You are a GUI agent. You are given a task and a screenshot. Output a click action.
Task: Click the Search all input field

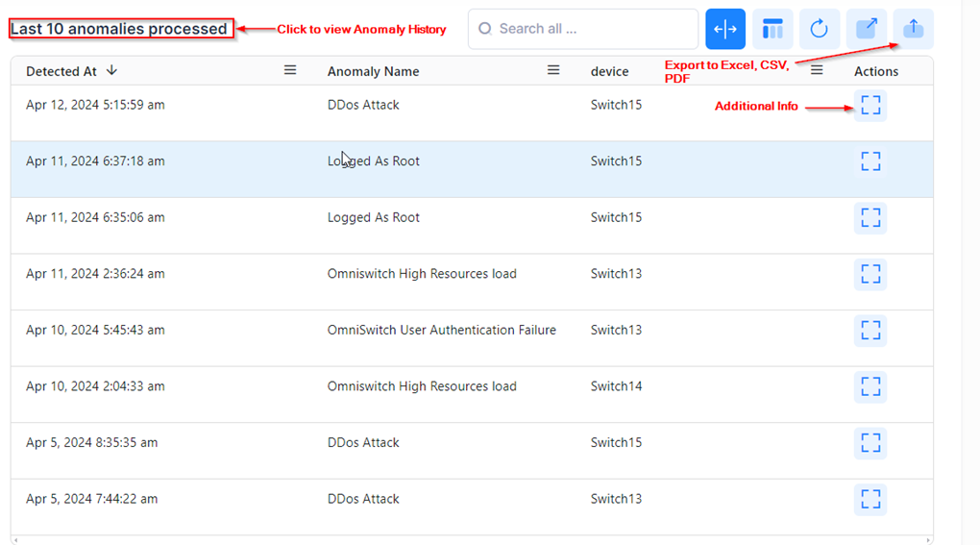point(591,29)
